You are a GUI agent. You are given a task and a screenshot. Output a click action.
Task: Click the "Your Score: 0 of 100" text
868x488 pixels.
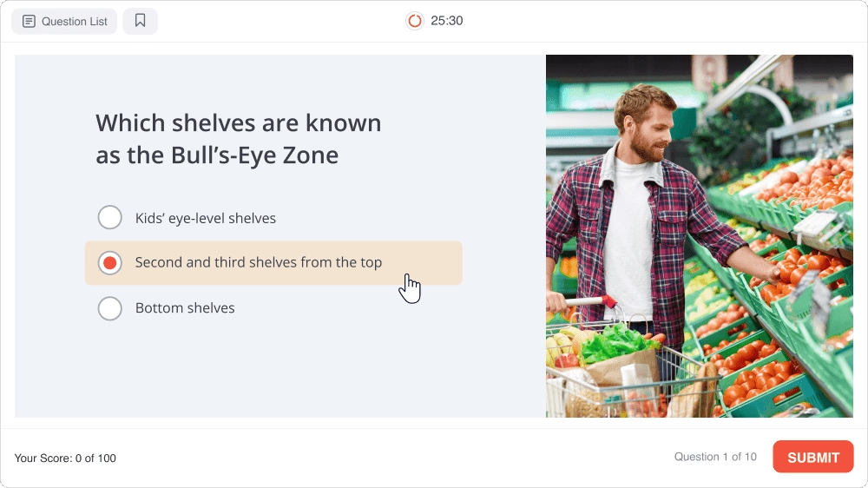[x=65, y=458]
